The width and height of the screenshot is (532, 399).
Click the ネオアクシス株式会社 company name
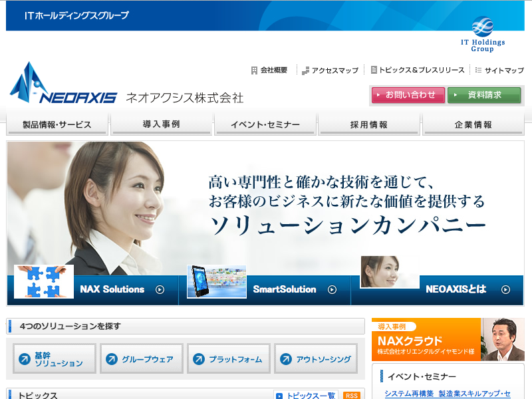tap(185, 98)
